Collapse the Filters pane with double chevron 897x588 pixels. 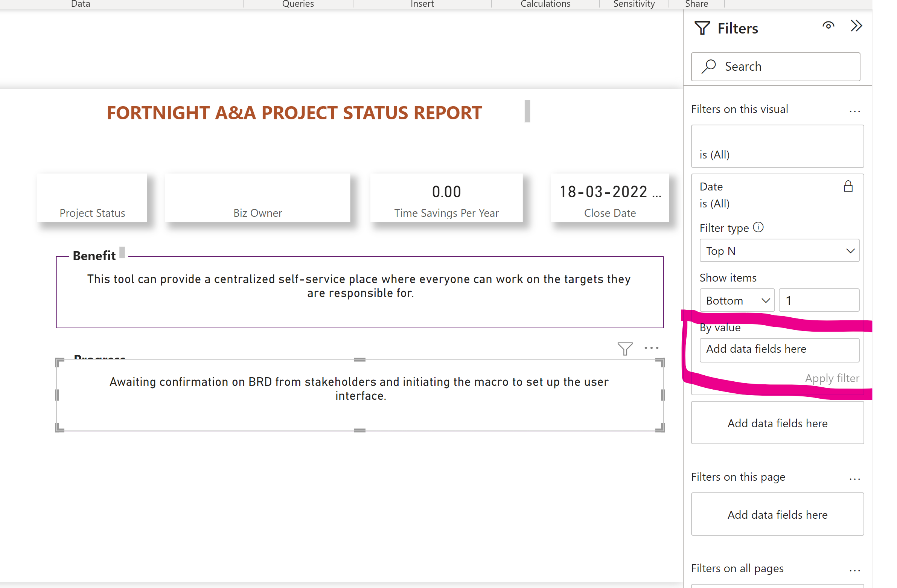coord(856,26)
